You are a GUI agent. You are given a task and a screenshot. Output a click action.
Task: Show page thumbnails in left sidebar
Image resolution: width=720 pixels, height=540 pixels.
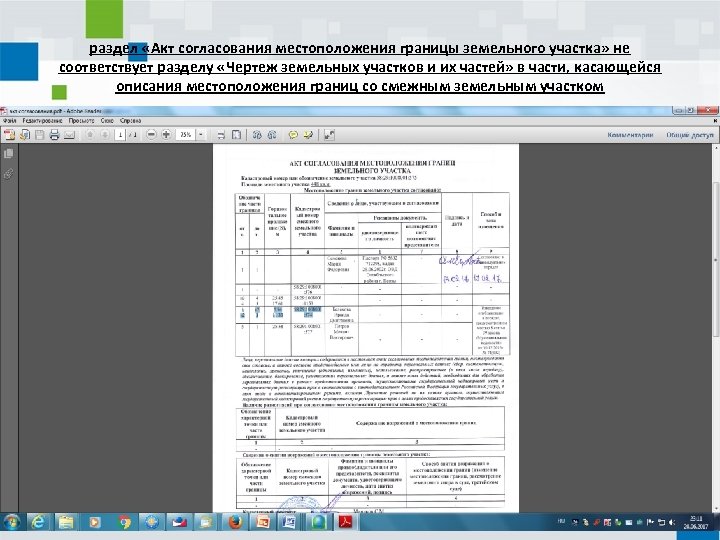click(x=8, y=154)
